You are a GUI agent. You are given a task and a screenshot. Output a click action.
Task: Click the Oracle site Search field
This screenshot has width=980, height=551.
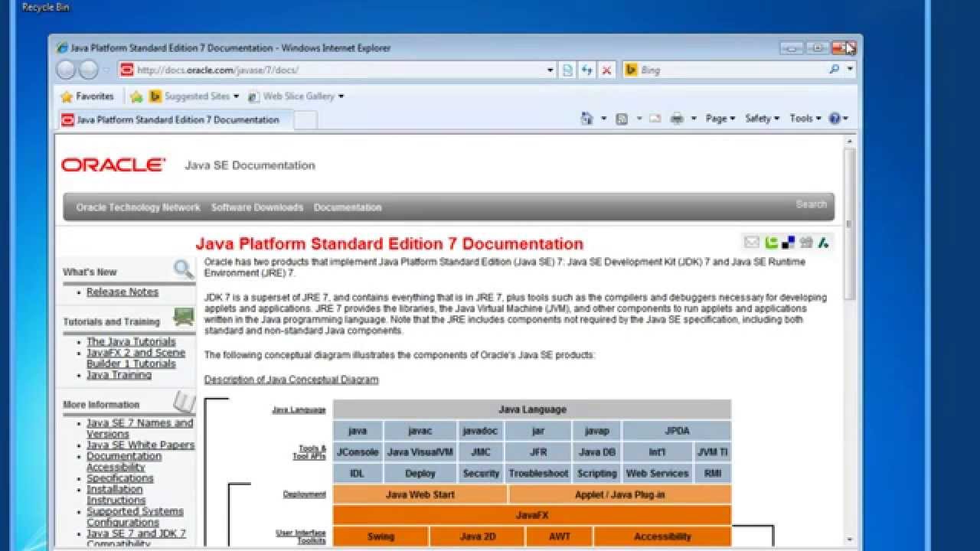810,204
